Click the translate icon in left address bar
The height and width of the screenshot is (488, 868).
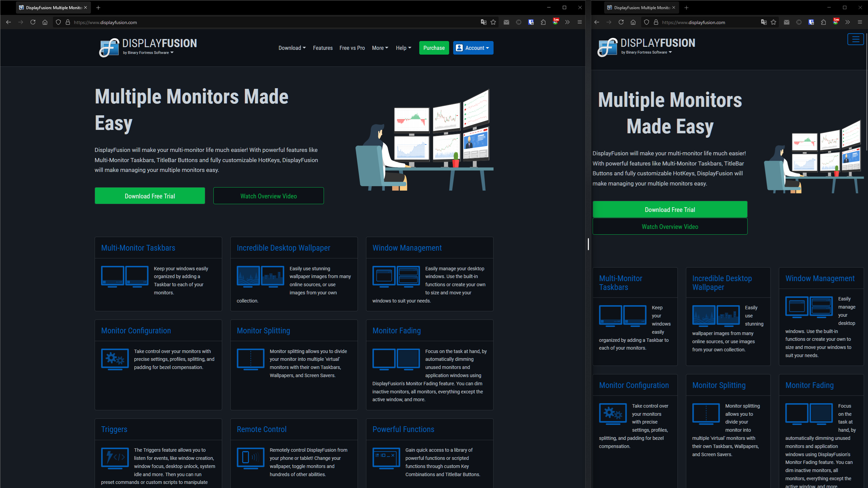pyautogui.click(x=483, y=22)
